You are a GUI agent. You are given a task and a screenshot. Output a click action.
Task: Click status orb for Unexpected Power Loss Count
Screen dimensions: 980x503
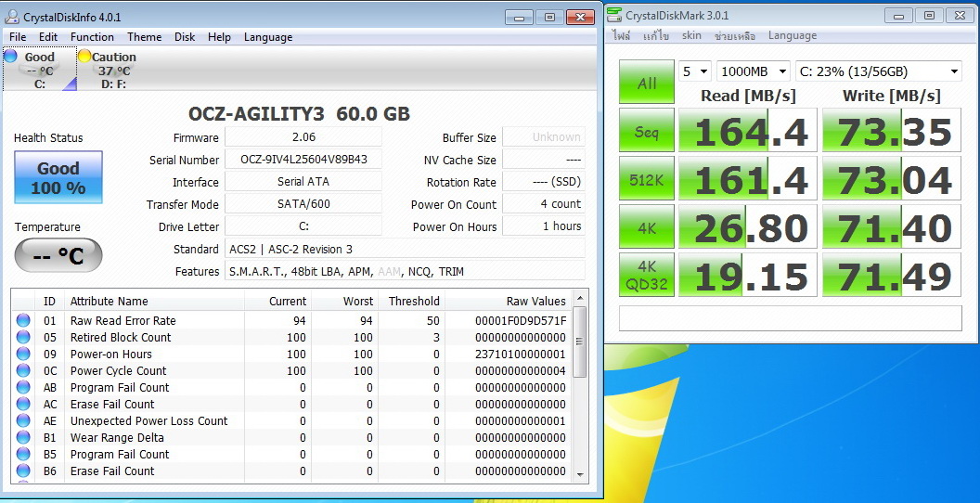(x=23, y=421)
